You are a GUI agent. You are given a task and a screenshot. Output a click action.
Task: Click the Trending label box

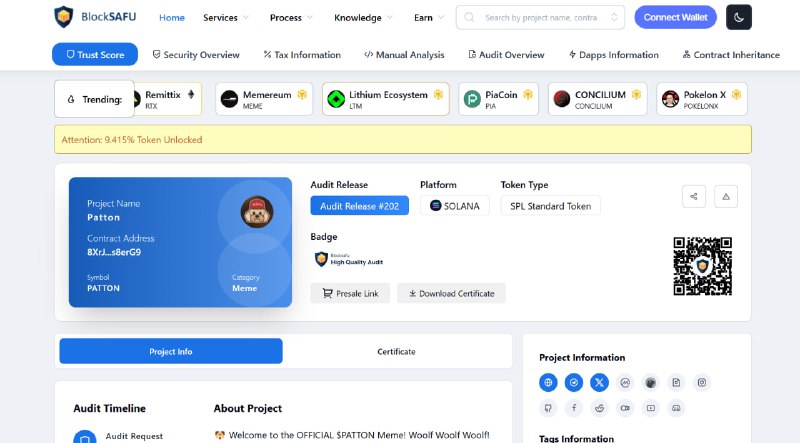click(94, 99)
